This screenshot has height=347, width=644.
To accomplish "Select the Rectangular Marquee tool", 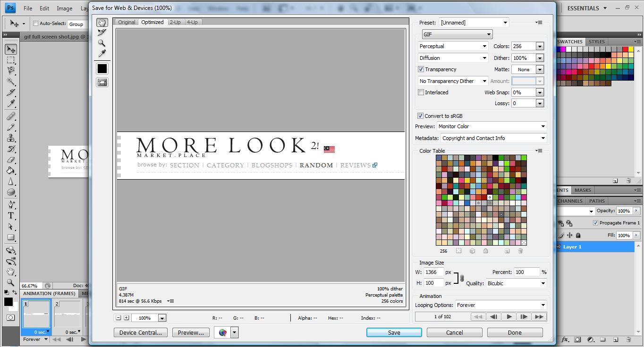I will tap(11, 60).
